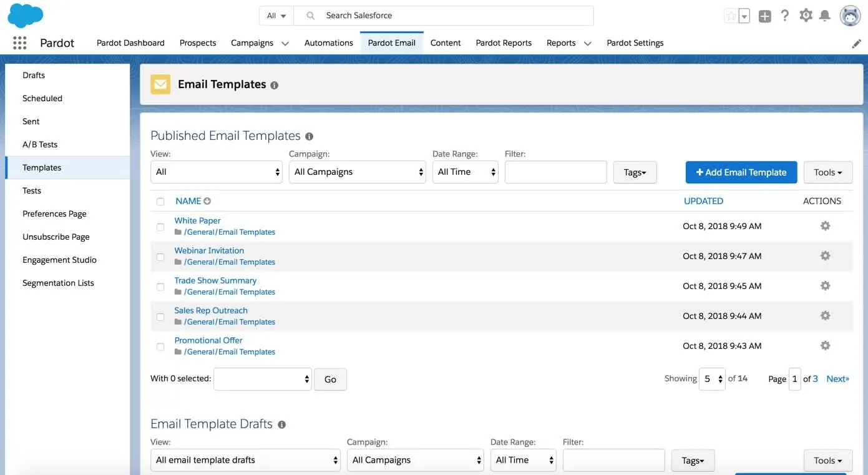The height and width of the screenshot is (475, 868).
Task: Open the Drafts section in the sidebar
Action: pyautogui.click(x=33, y=75)
